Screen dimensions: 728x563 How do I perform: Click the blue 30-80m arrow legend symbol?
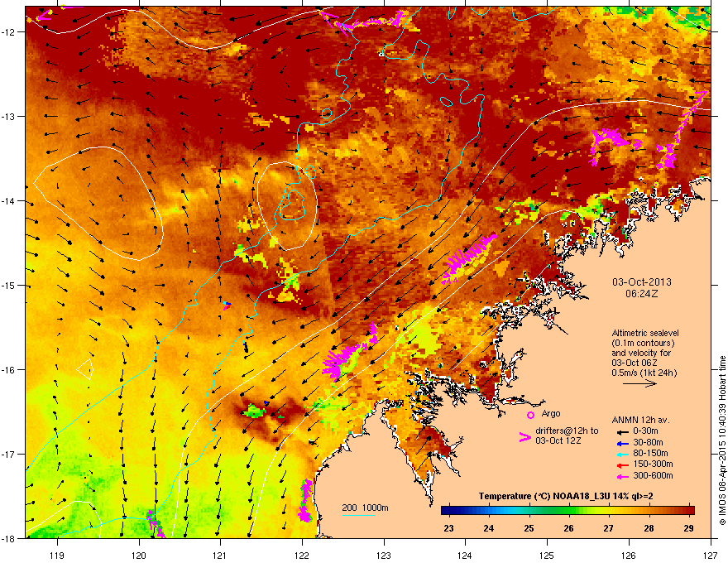[621, 443]
